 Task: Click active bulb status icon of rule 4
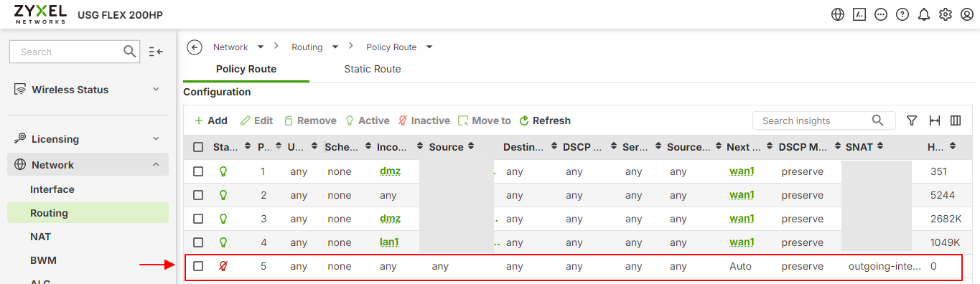point(223,242)
